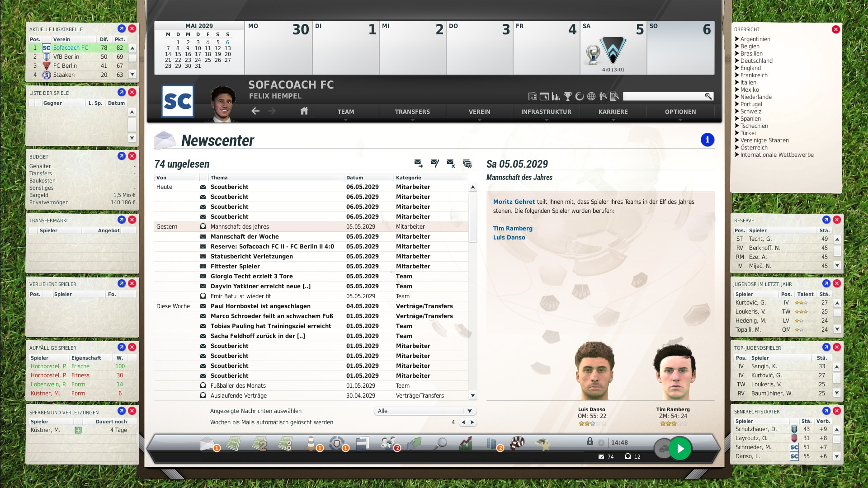868x488 pixels.
Task: Navigate back with left arrow
Action: tap(255, 111)
